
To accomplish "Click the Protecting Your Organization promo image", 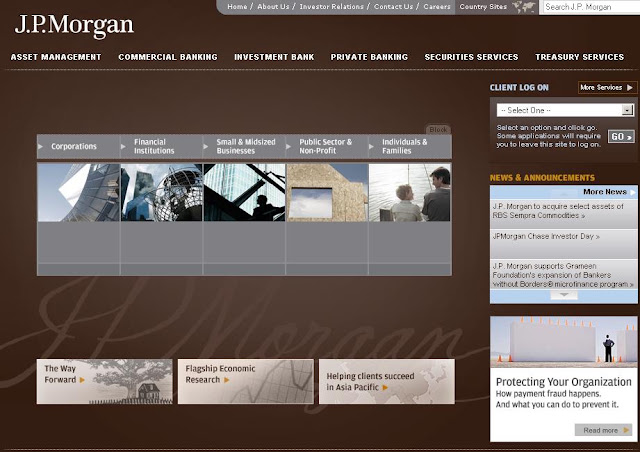I will (564, 342).
